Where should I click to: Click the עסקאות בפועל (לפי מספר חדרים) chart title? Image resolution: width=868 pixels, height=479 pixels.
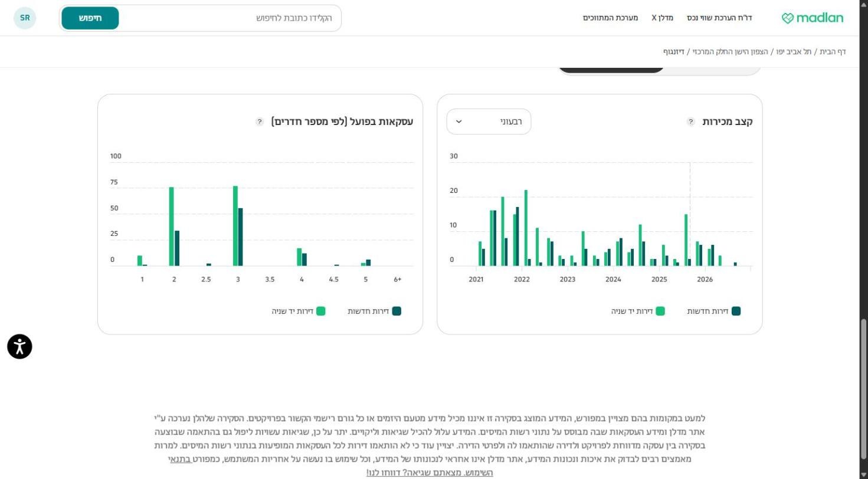[x=342, y=122]
